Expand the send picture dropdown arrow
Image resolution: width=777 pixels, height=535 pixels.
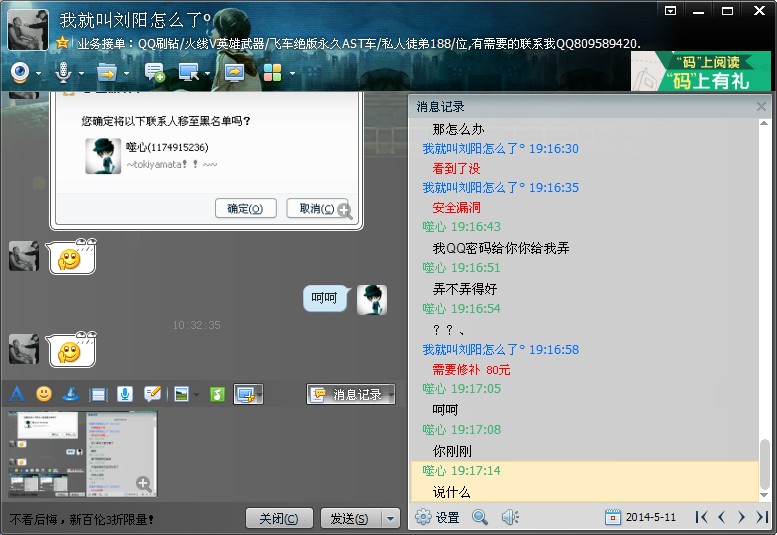tap(196, 395)
